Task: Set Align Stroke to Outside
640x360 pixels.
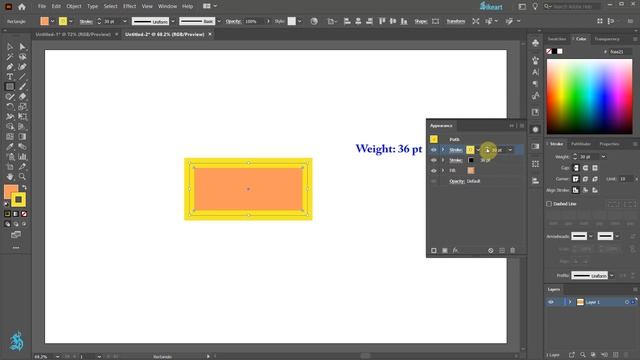Action: click(595, 190)
